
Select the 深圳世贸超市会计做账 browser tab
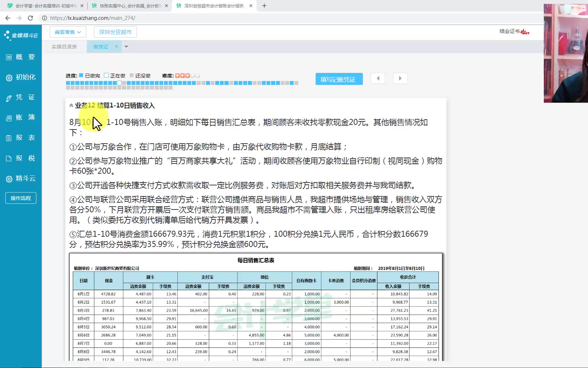tap(214, 6)
